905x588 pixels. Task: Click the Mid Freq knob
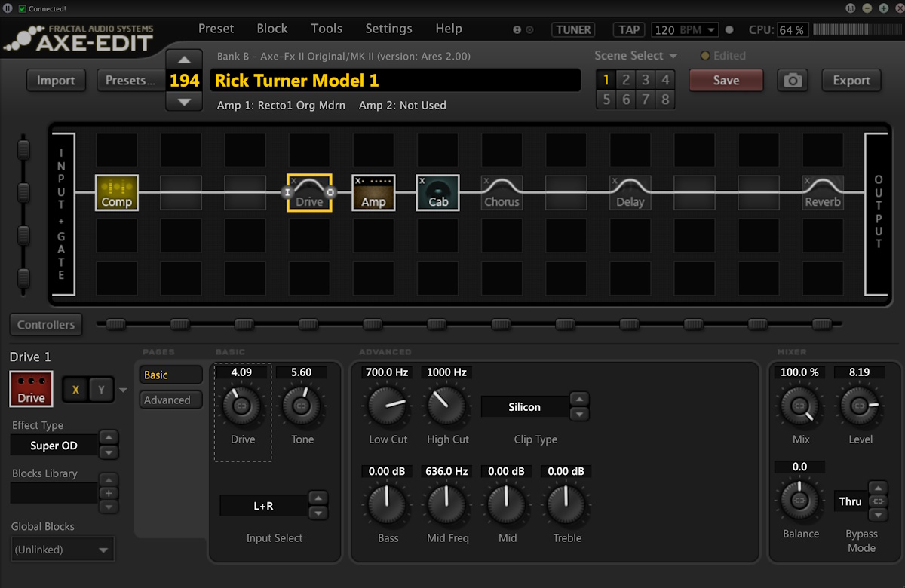(447, 504)
